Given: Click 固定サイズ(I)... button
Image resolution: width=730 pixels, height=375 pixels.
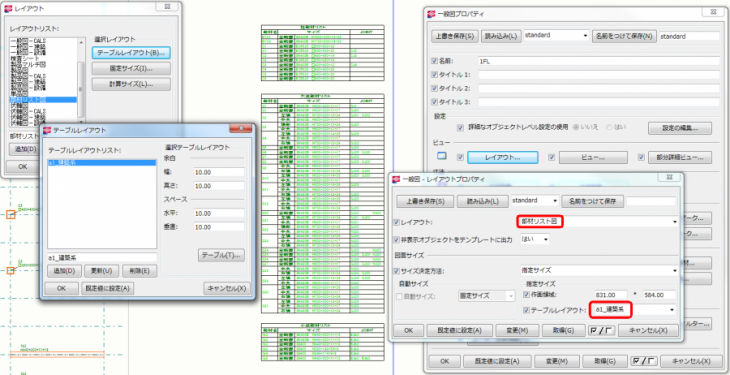Looking at the screenshot, I should pyautogui.click(x=131, y=68).
